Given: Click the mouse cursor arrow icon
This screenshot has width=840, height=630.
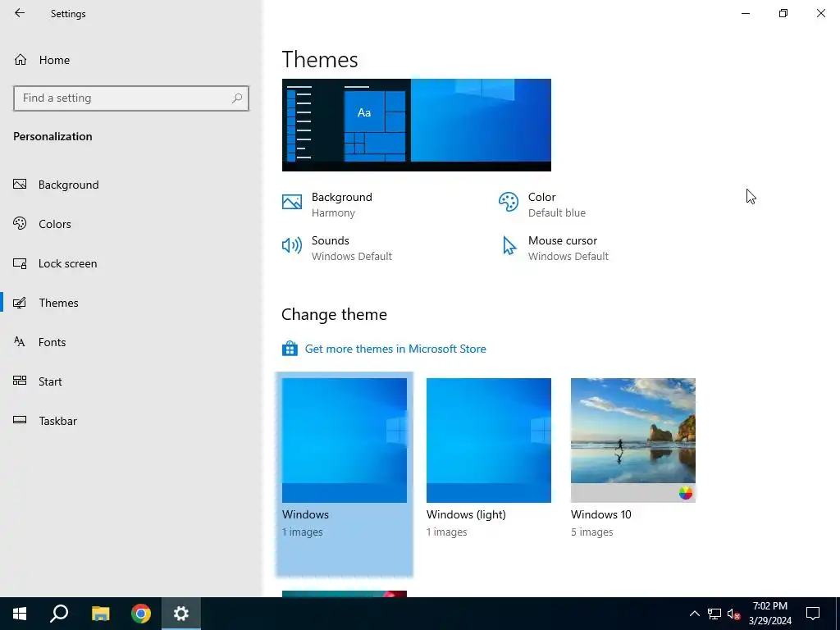Looking at the screenshot, I should tap(509, 246).
